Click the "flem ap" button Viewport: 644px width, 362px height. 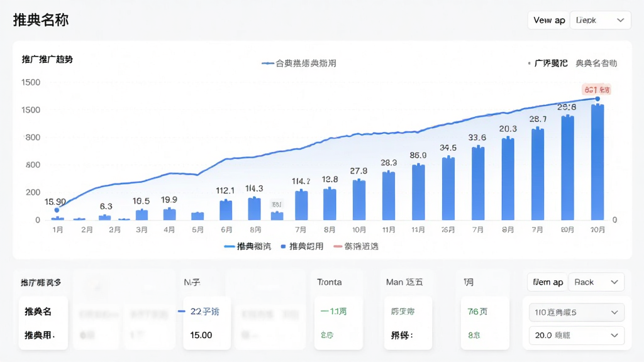[548, 282]
